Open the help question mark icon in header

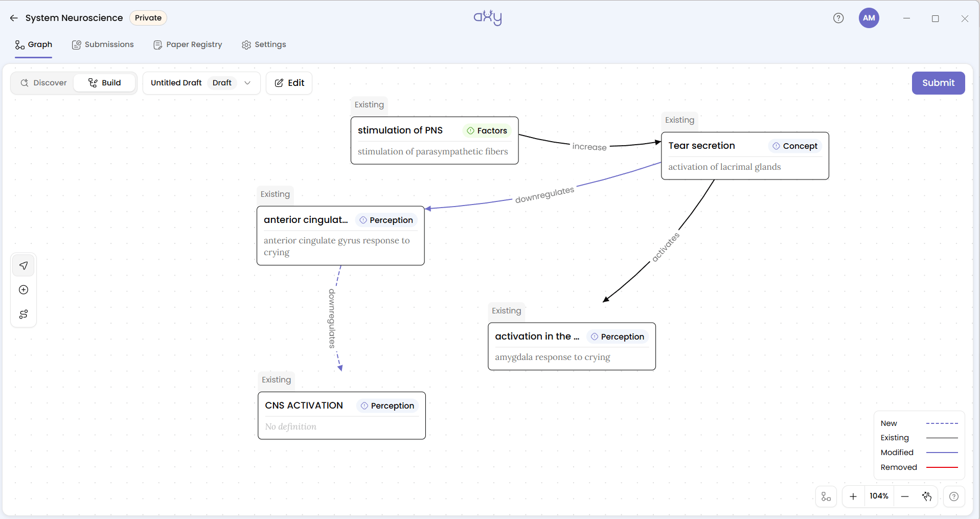(838, 18)
